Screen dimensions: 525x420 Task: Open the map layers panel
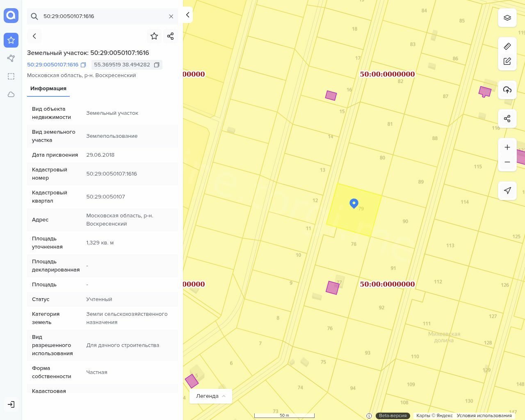pyautogui.click(x=507, y=18)
